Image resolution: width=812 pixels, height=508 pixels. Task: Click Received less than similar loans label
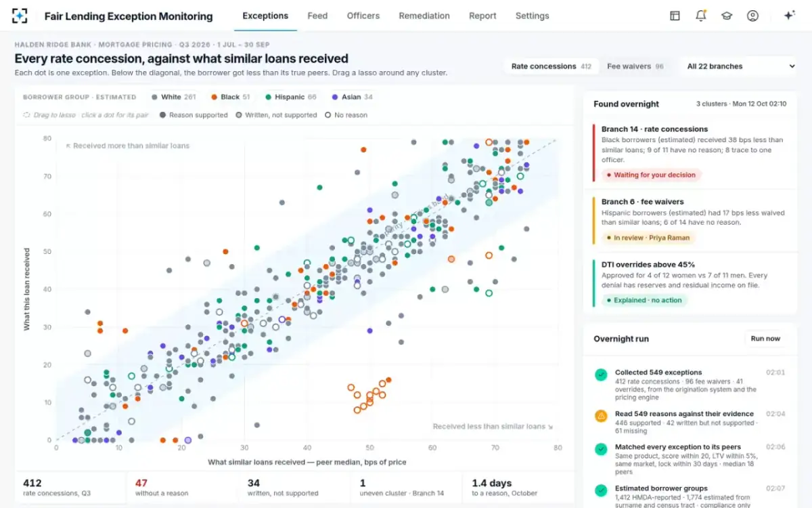(x=493, y=427)
